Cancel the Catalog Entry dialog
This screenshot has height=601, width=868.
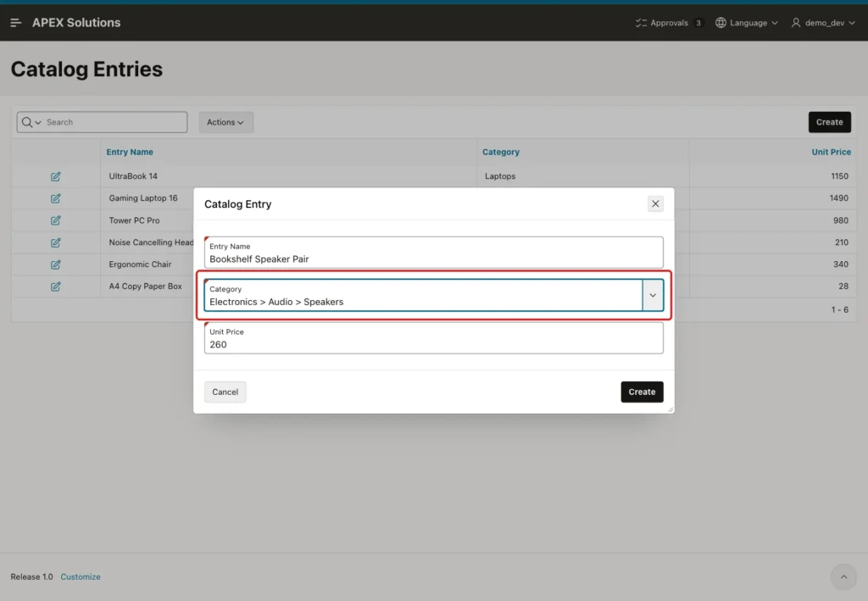click(225, 392)
